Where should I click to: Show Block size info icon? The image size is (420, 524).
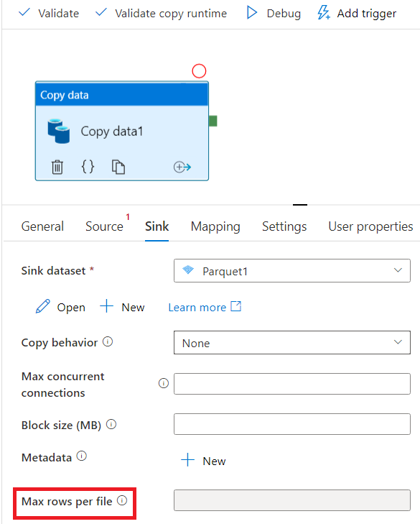click(x=111, y=424)
